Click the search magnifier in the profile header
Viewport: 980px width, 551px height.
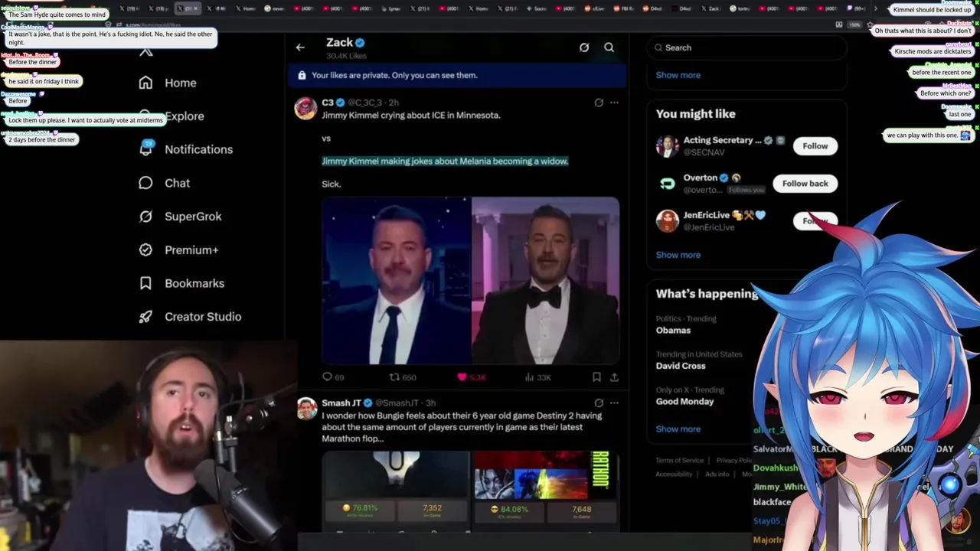click(609, 47)
